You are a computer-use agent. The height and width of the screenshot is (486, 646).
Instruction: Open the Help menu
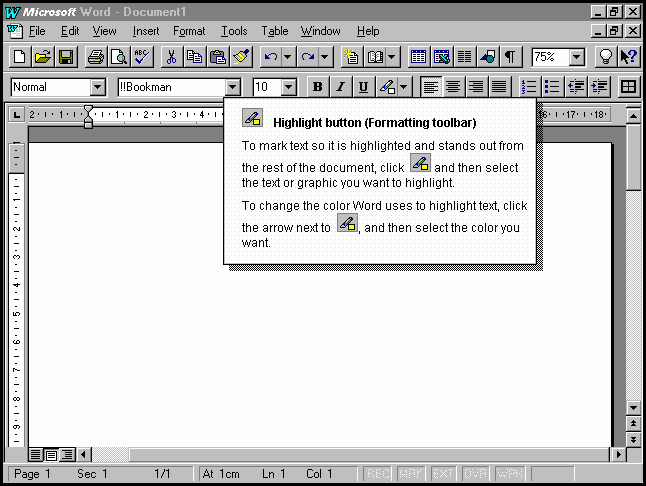368,31
